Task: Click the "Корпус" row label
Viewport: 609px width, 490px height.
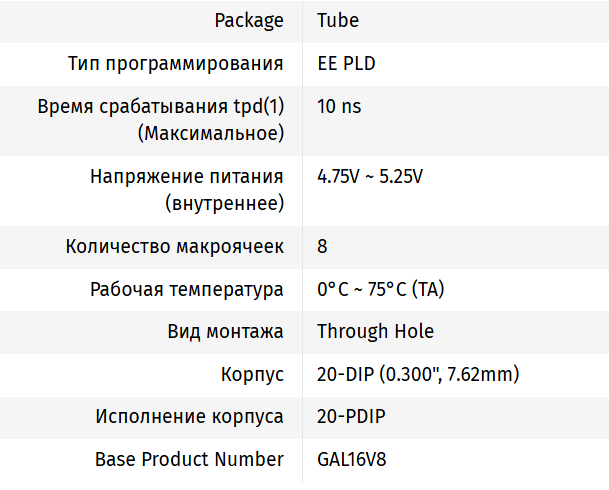Action: [x=252, y=375]
